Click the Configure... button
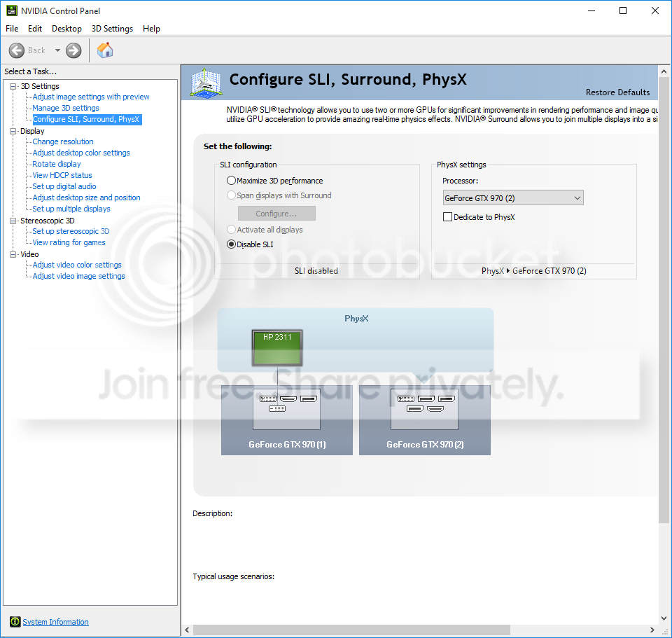Image resolution: width=672 pixels, height=638 pixels. tap(276, 214)
